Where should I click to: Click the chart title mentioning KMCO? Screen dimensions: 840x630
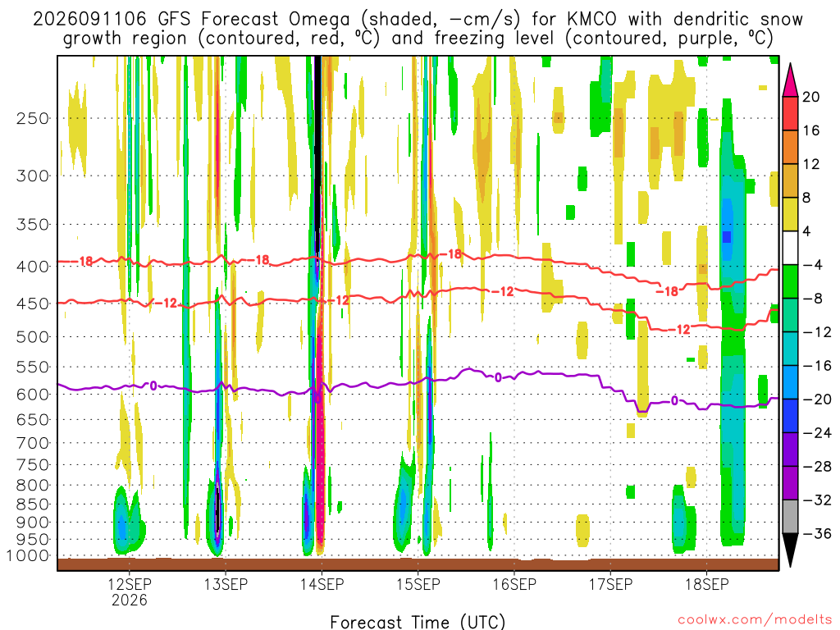coord(418,29)
